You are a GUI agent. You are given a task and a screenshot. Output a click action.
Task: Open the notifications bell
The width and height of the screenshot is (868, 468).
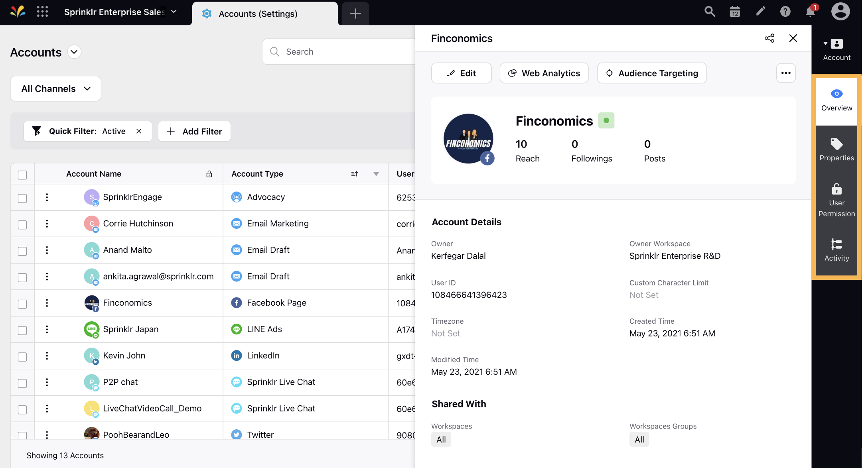pyautogui.click(x=811, y=11)
